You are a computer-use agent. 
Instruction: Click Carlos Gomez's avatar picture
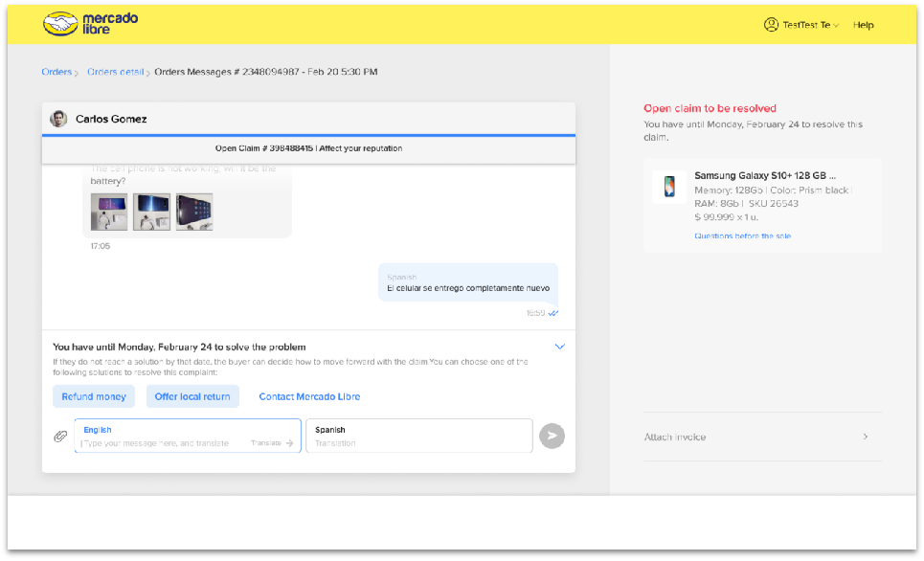59,119
